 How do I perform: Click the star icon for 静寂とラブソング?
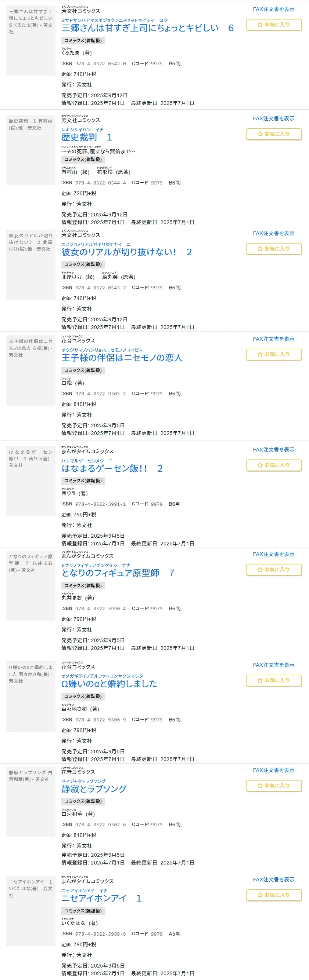click(x=260, y=786)
